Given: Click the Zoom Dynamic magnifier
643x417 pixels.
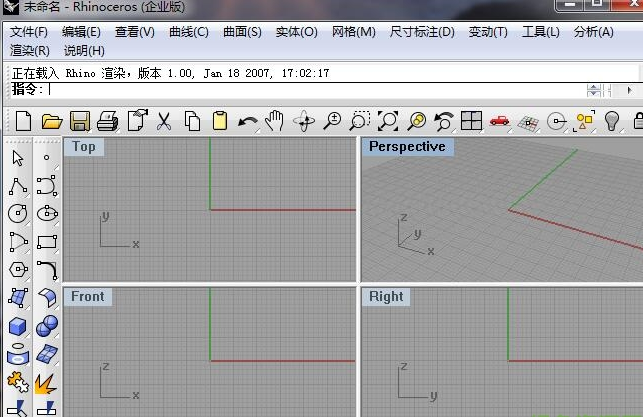Looking at the screenshot, I should (x=332, y=121).
